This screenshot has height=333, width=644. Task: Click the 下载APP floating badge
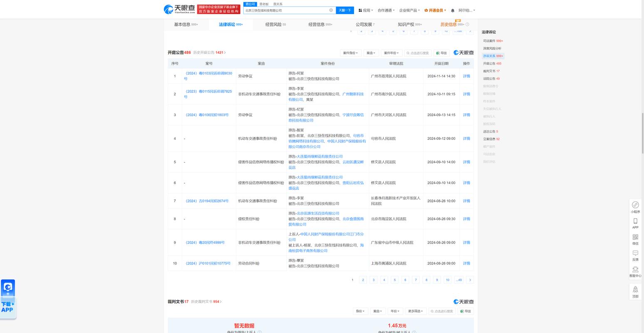point(8,299)
